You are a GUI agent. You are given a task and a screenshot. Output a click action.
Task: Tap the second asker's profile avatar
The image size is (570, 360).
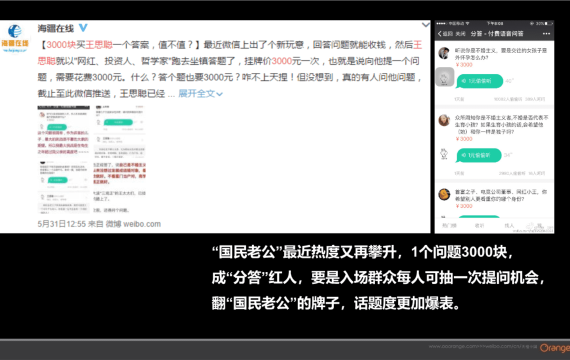444,120
